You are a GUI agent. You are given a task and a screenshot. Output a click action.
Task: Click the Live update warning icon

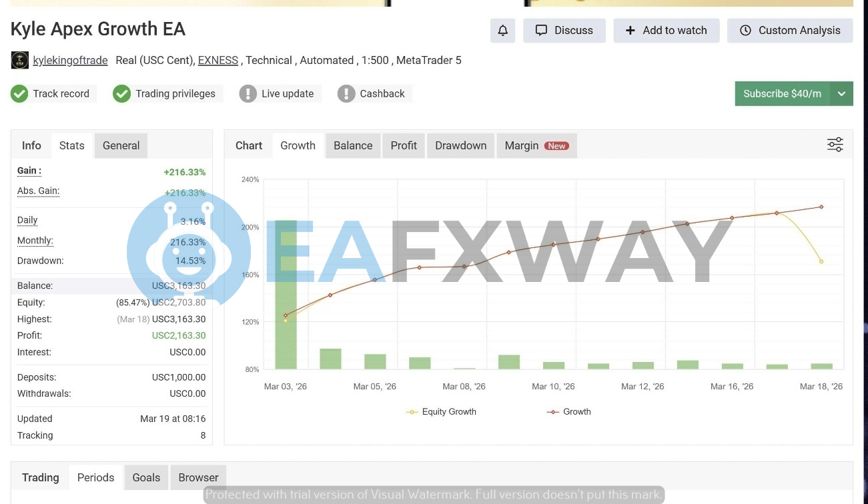click(x=248, y=94)
